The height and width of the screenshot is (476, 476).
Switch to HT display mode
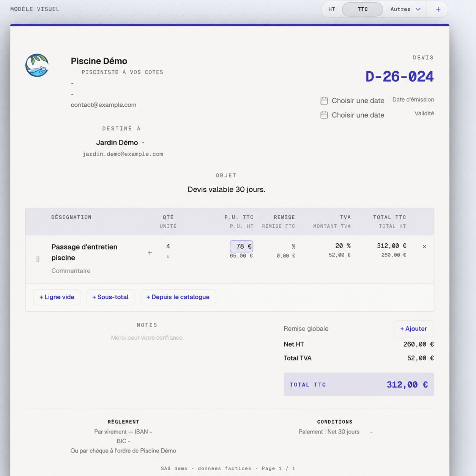(x=332, y=9)
